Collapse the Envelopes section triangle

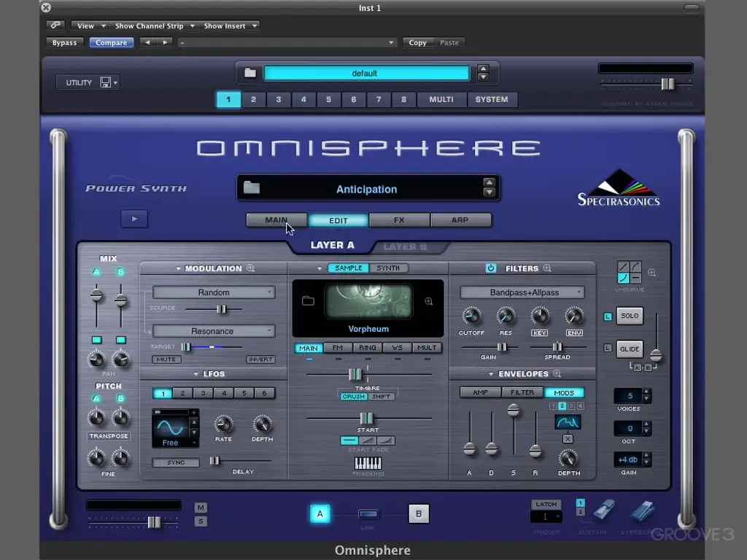click(491, 374)
